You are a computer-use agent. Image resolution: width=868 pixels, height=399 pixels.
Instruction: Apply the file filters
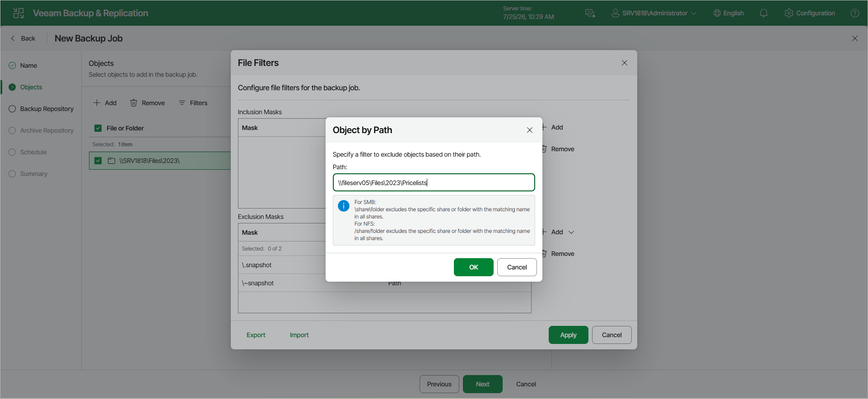coord(568,335)
